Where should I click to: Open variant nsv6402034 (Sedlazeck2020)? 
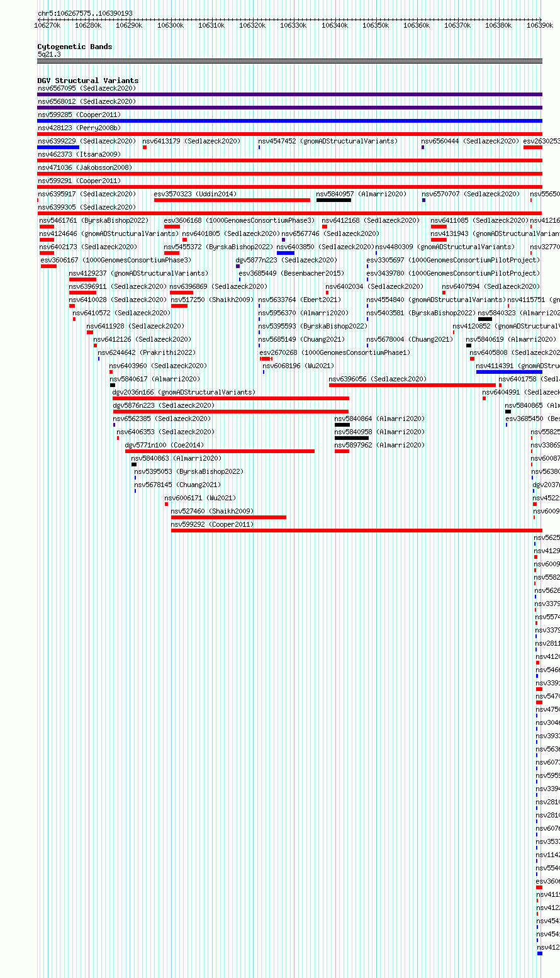(374, 286)
